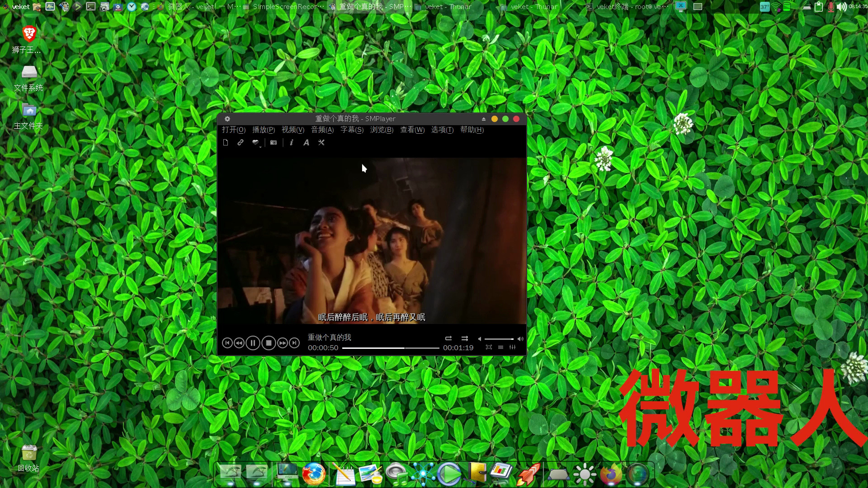
Task: Show the playlist with the list icon
Action: tap(500, 347)
